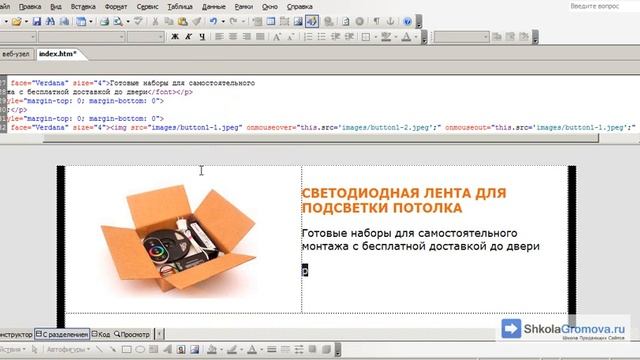The width and height of the screenshot is (640, 360).
Task: Open the Формат menu
Action: [116, 7]
